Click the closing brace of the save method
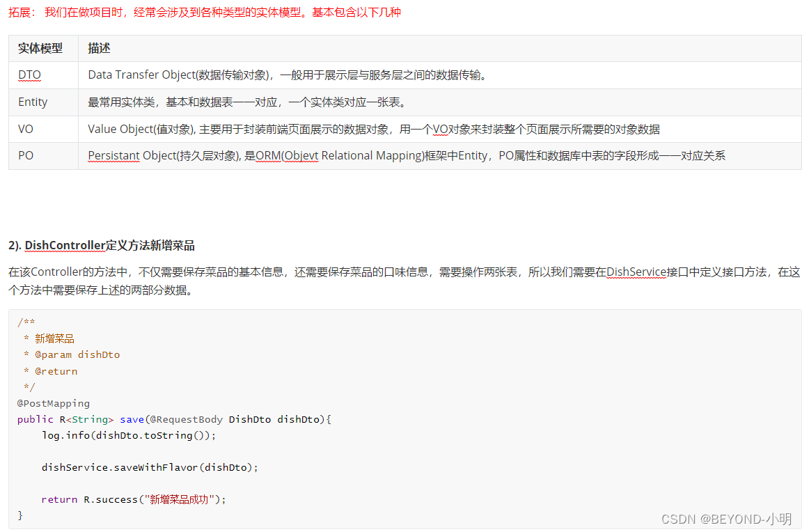The image size is (802, 532). [20, 515]
